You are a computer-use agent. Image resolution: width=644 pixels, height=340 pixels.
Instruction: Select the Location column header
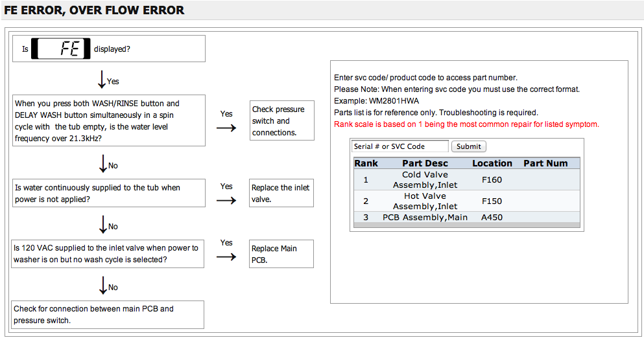[x=492, y=163]
